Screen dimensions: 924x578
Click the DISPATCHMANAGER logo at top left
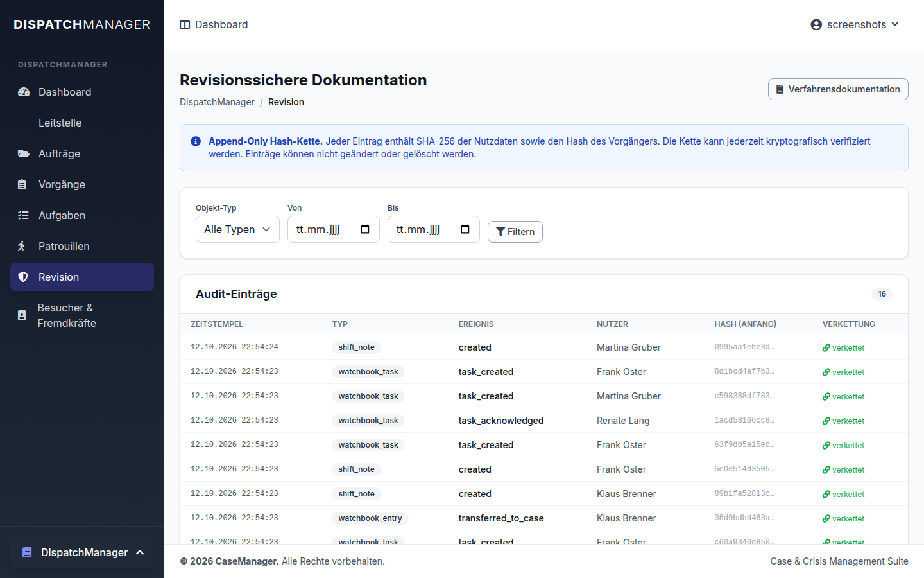coord(82,24)
